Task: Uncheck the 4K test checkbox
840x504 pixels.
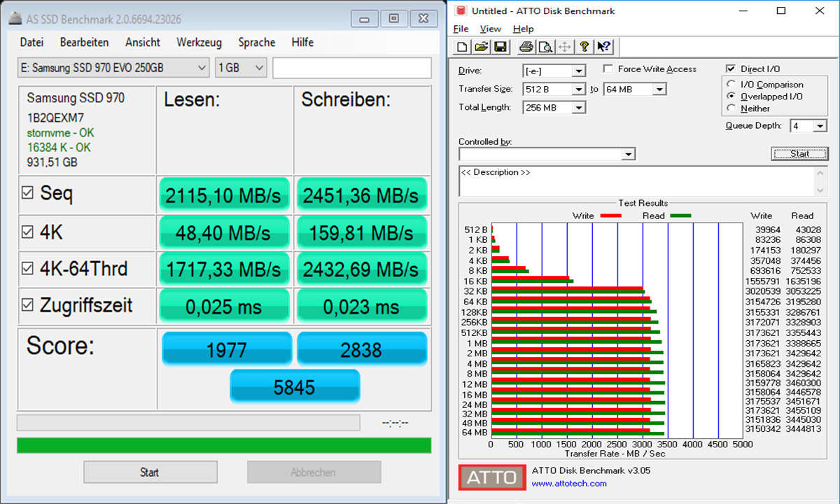Action: click(x=27, y=232)
